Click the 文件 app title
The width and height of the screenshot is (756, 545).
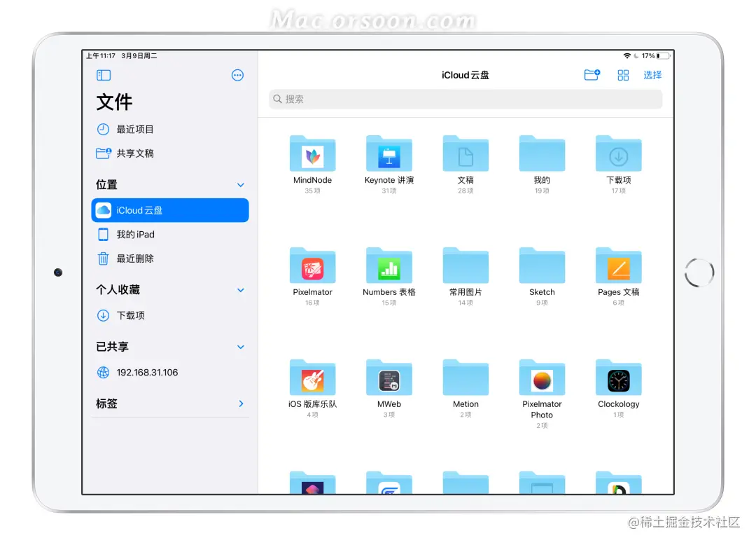114,102
